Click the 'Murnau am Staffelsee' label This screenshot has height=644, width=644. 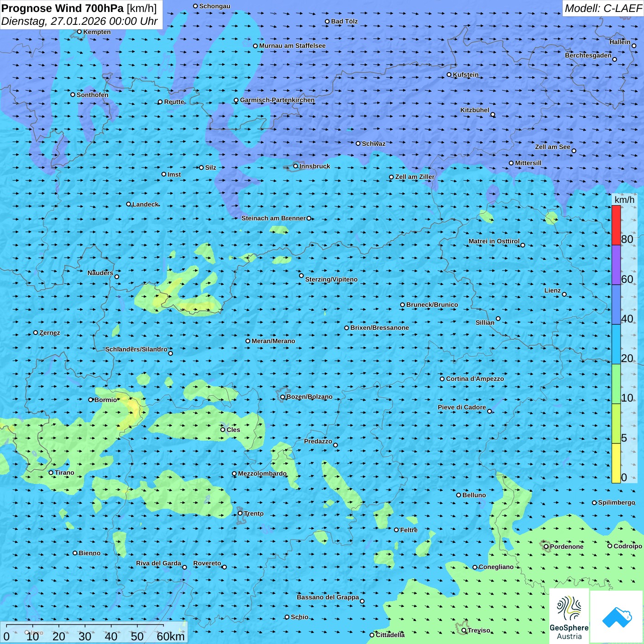point(292,46)
